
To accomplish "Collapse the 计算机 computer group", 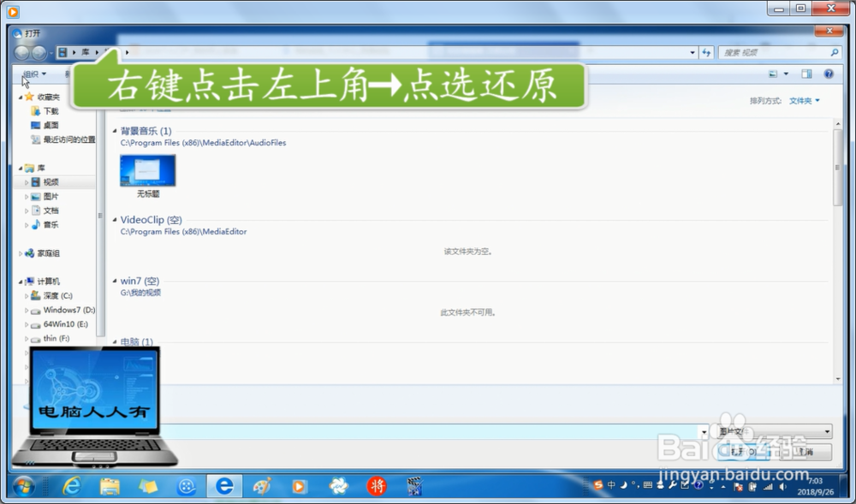I will [x=21, y=282].
